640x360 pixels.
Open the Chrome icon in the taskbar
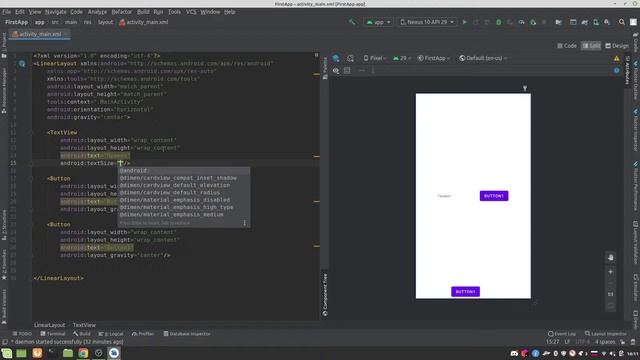83,353
